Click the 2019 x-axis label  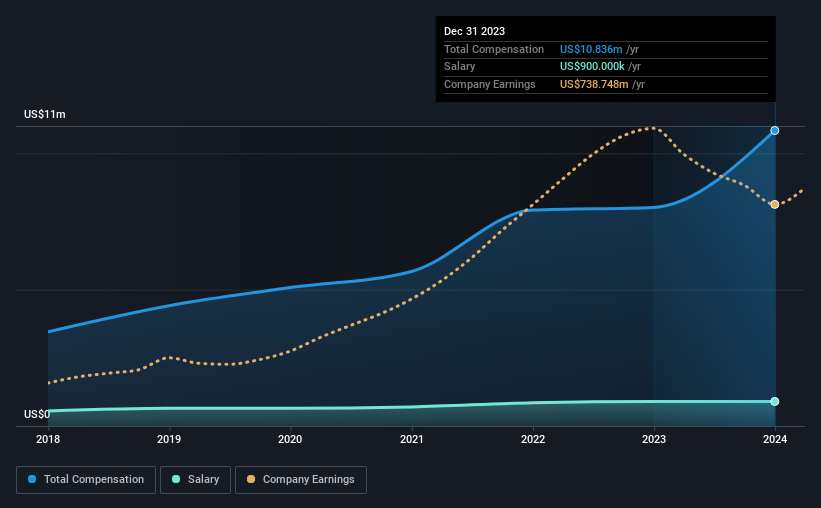[169, 439]
